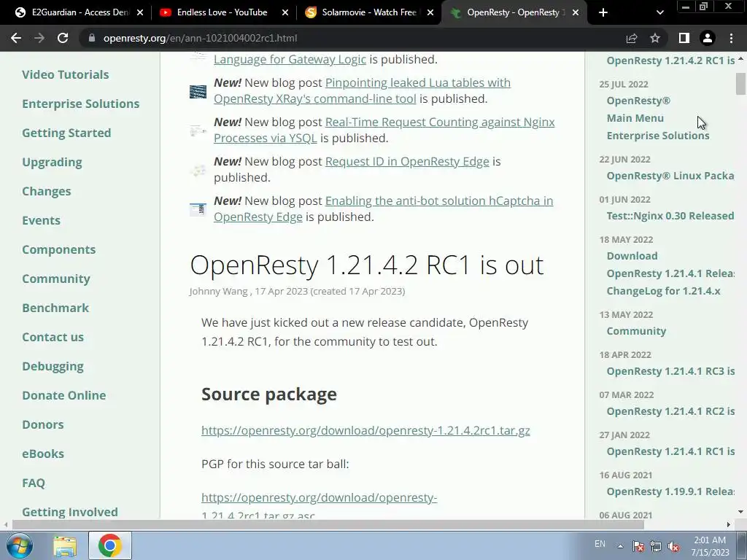Viewport: 747px width, 560px height.
Task: Open the Windows Start button
Action: point(20,545)
